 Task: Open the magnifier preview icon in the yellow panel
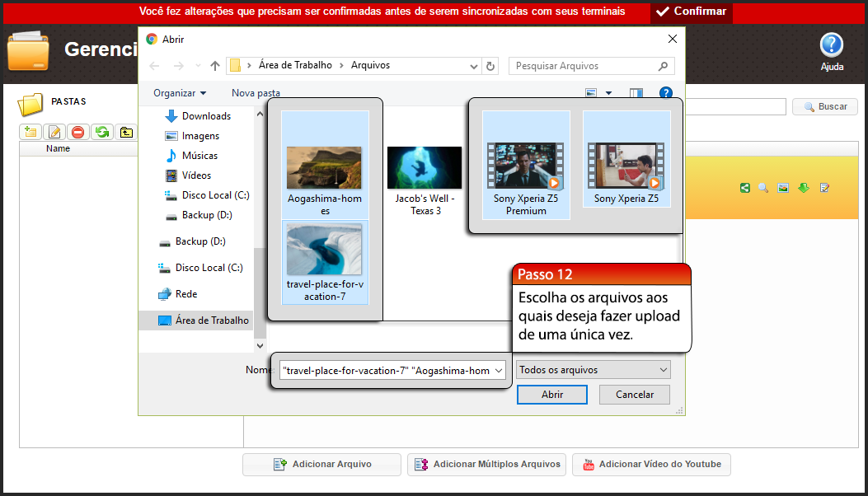click(x=762, y=187)
